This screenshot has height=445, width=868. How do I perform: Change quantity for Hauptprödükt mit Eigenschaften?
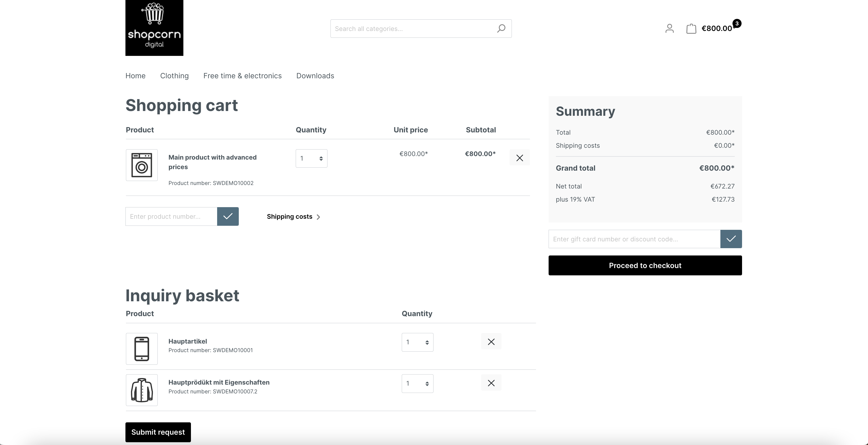(417, 383)
